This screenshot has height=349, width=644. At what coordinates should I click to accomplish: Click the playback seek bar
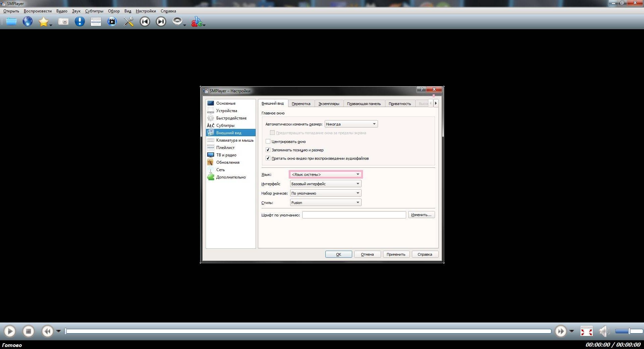tap(308, 331)
